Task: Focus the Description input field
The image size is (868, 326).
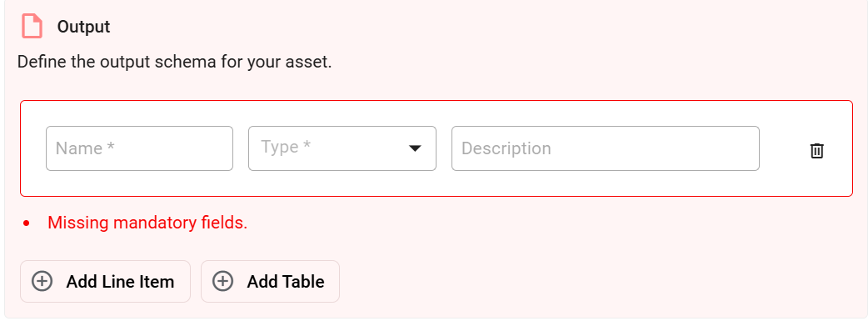Action: [605, 148]
